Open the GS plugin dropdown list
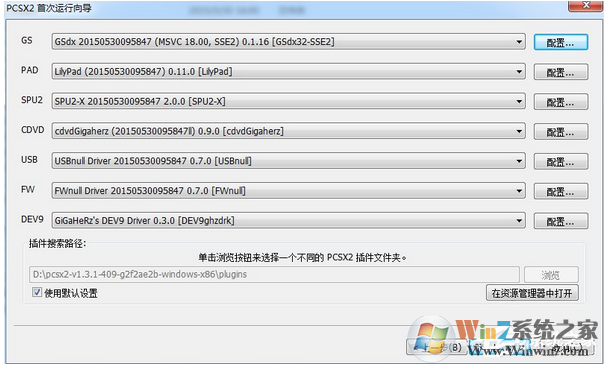The image size is (605, 365). coord(288,42)
